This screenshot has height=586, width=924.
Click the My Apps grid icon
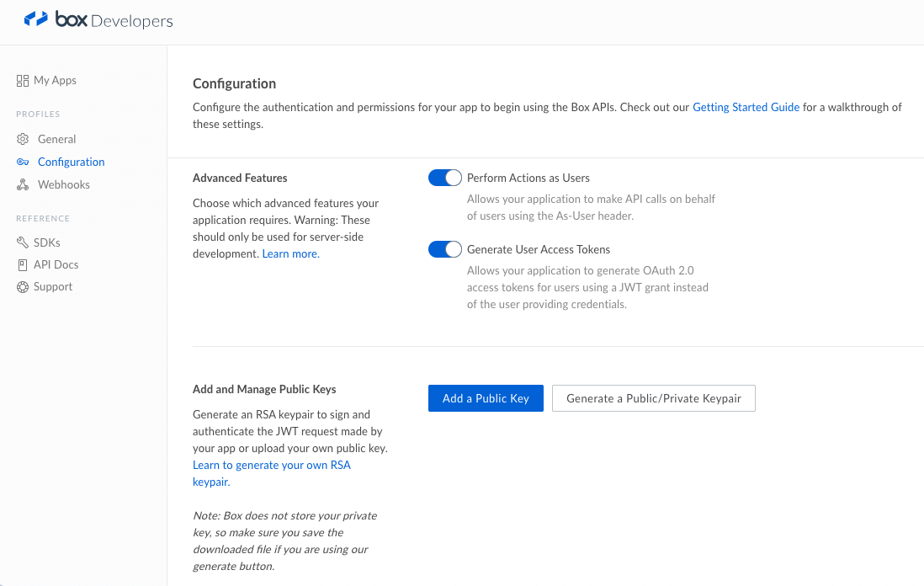(23, 81)
